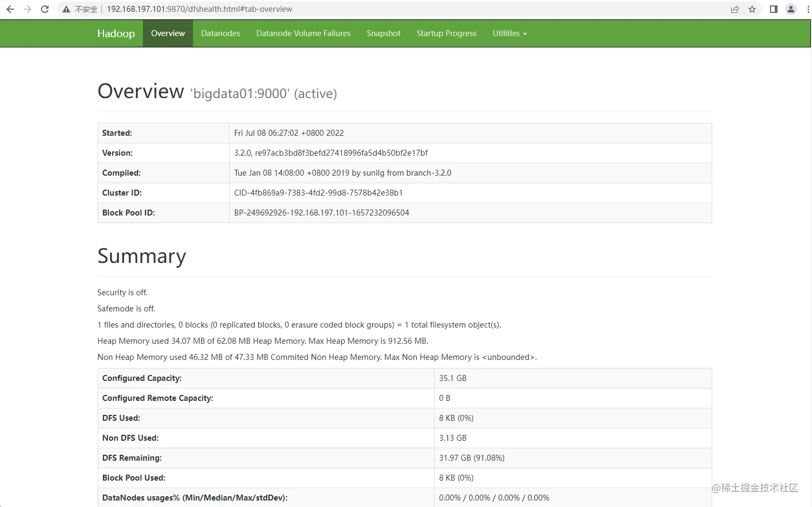Click the files and directories summary line

pyautogui.click(x=299, y=325)
